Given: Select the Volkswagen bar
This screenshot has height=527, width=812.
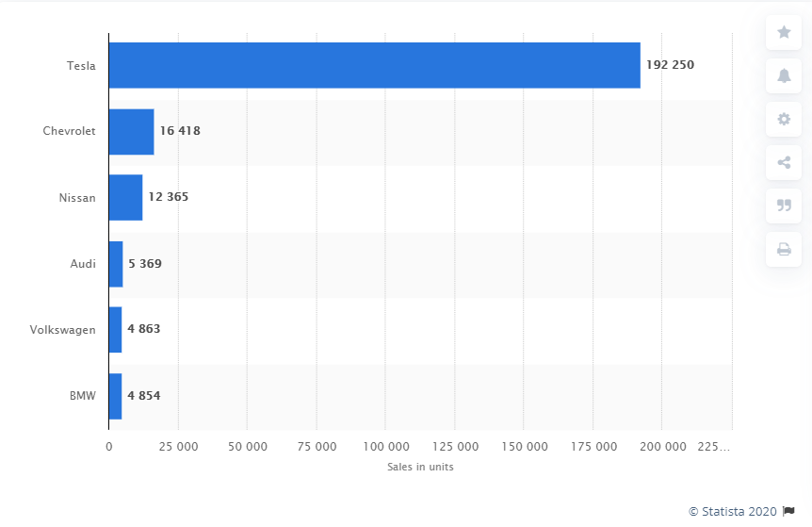Looking at the screenshot, I should pos(116,330).
